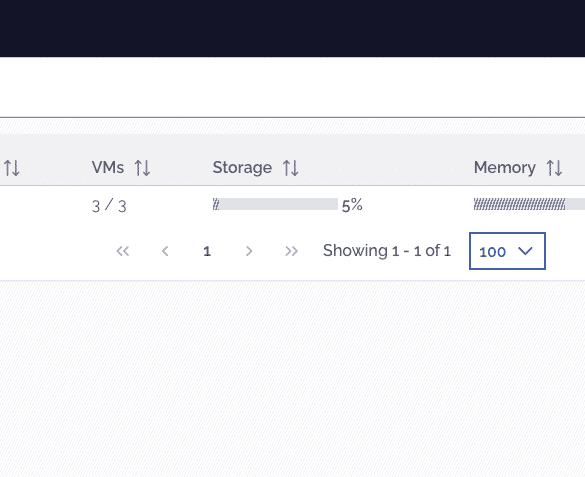Click the Memory column header label
The width and height of the screenshot is (585, 477).
coord(504,167)
